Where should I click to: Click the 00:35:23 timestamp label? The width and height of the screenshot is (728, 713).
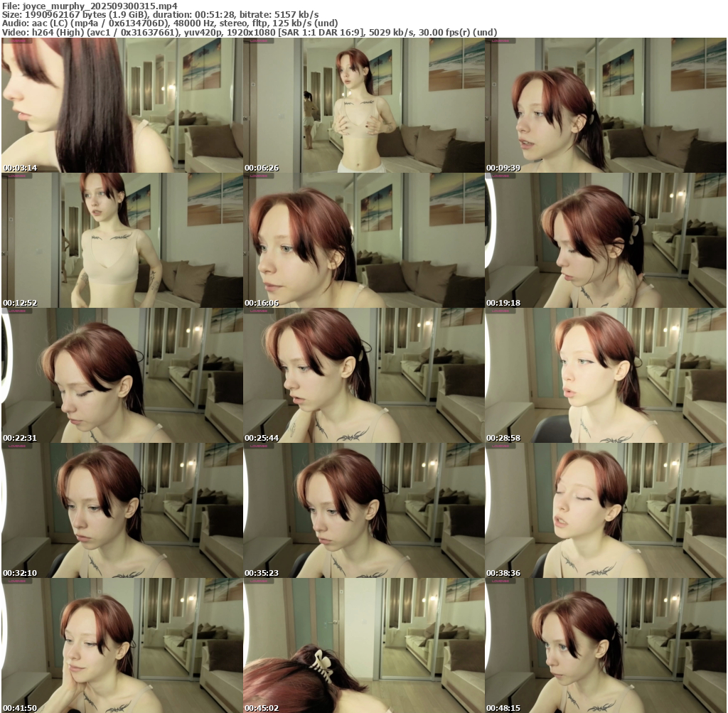[x=262, y=573]
